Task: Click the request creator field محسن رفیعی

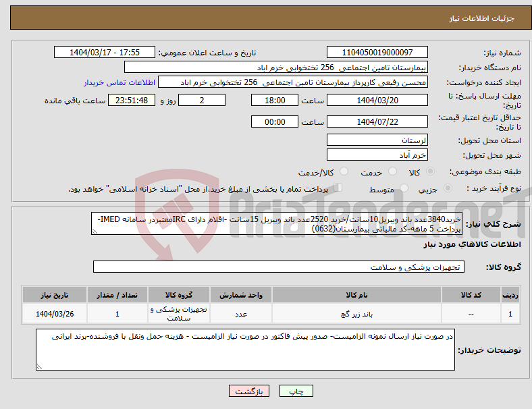Action: coord(293,82)
